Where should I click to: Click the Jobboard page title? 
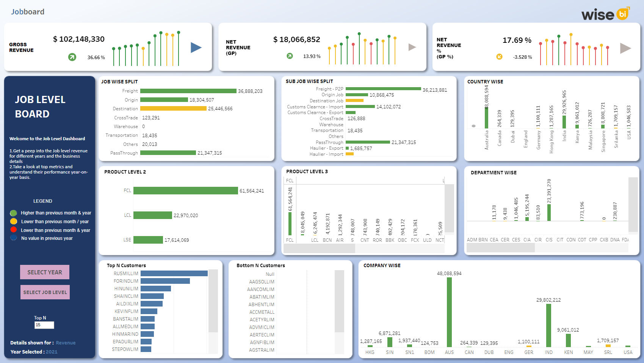coord(28,12)
